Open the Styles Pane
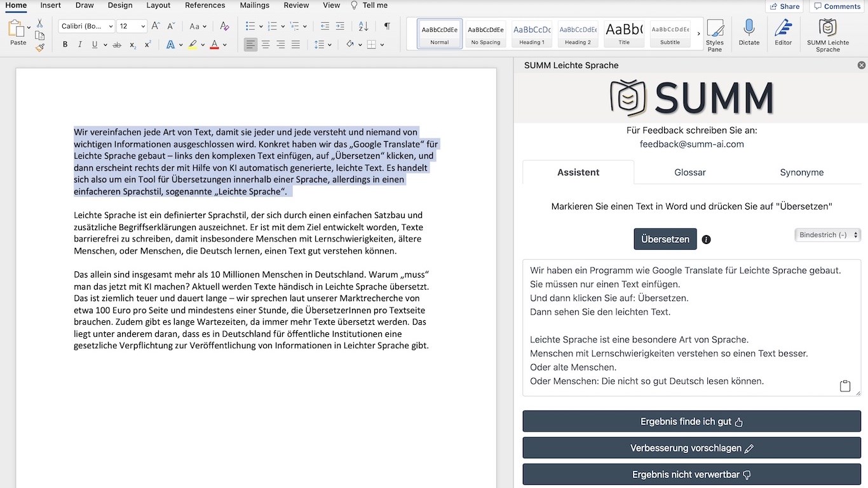The image size is (868, 488). 715,35
